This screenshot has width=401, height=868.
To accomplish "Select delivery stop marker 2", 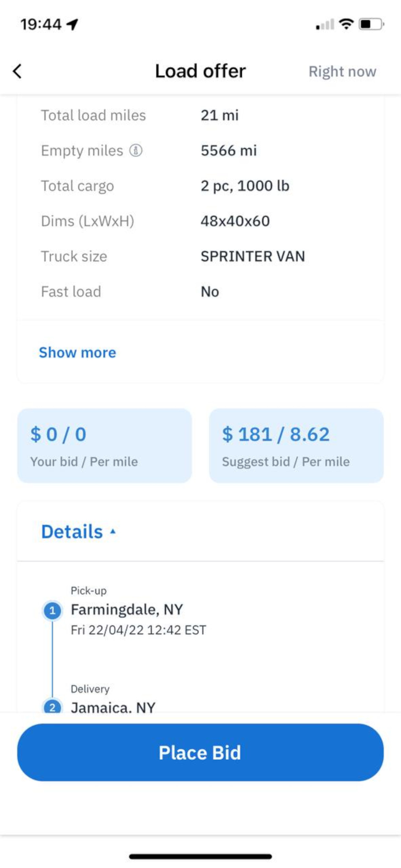I will click(52, 707).
